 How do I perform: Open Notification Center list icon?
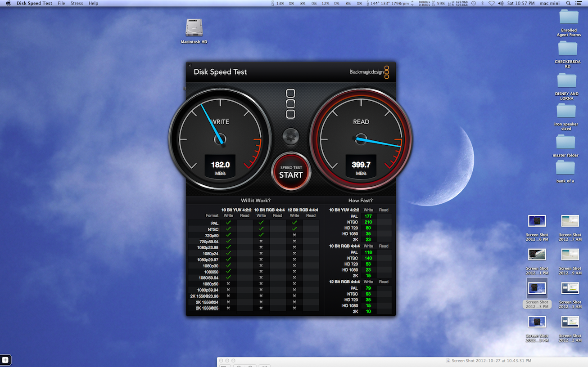point(579,3)
